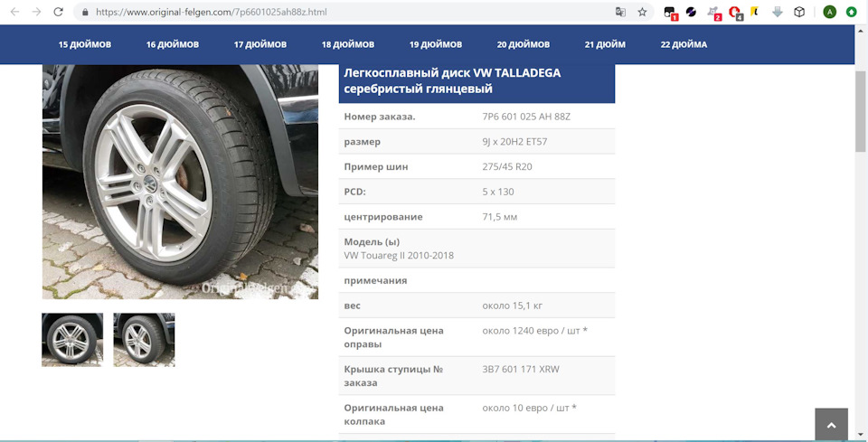This screenshot has height=442, width=868.
Task: Go back with the browser back arrow
Action: [x=15, y=12]
